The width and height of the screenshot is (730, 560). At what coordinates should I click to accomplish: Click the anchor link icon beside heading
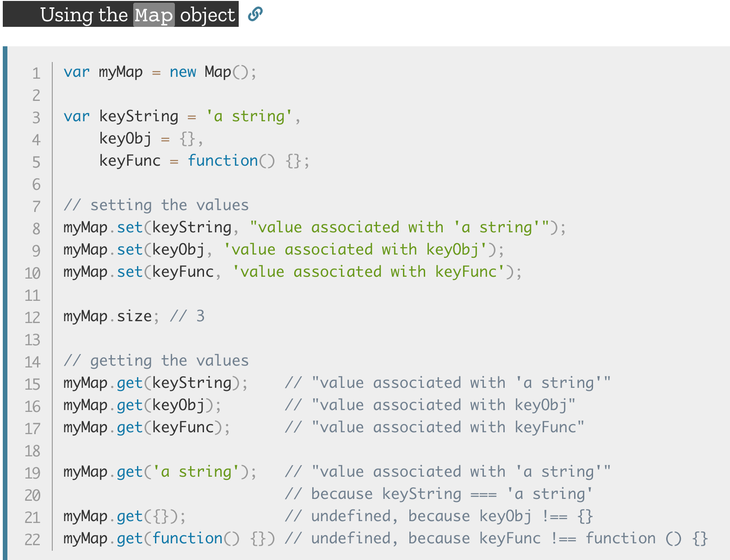255,14
